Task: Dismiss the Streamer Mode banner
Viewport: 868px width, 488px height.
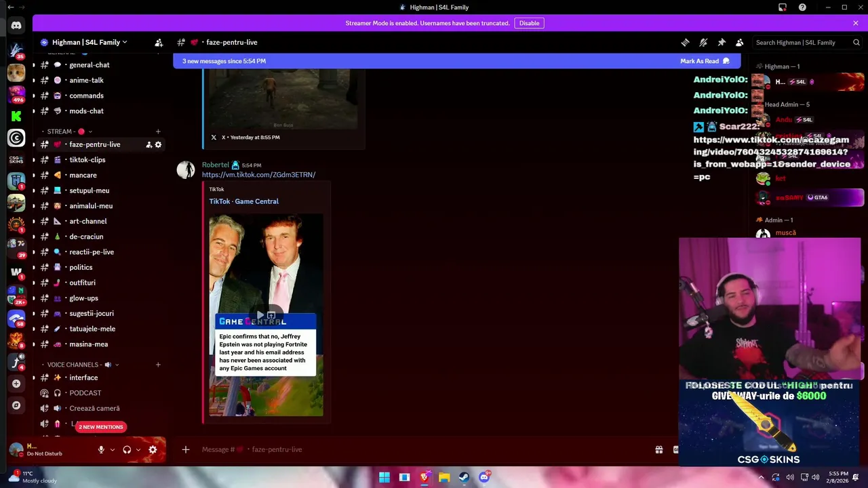Action: click(x=856, y=23)
